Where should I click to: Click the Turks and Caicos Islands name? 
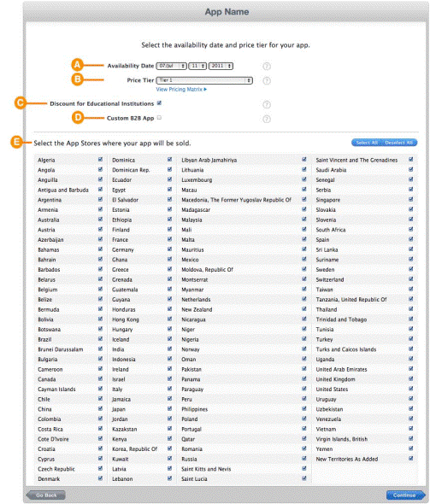(345, 349)
